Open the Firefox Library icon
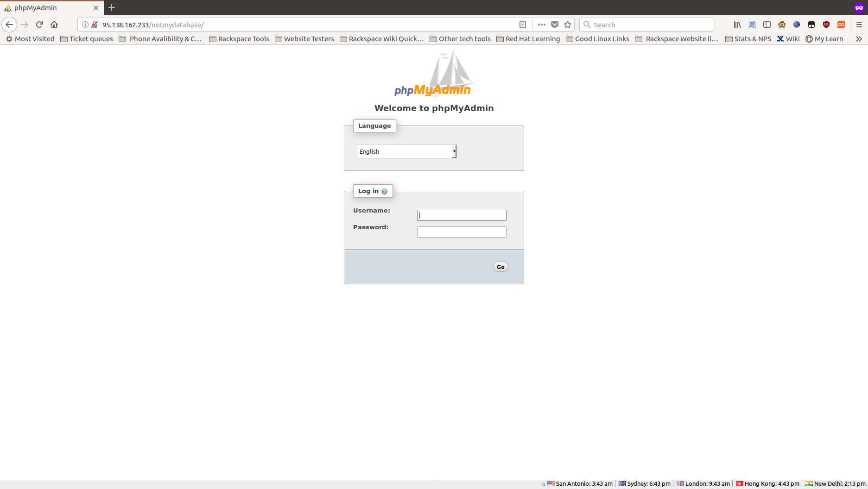868x489 pixels. point(737,25)
